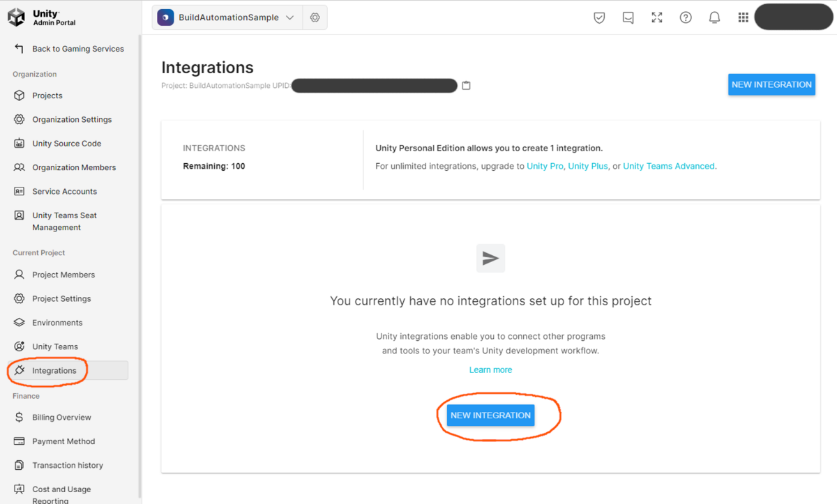Screen dimensions: 837x504
Task: Click the fullscreen expand icon
Action: 656,17
